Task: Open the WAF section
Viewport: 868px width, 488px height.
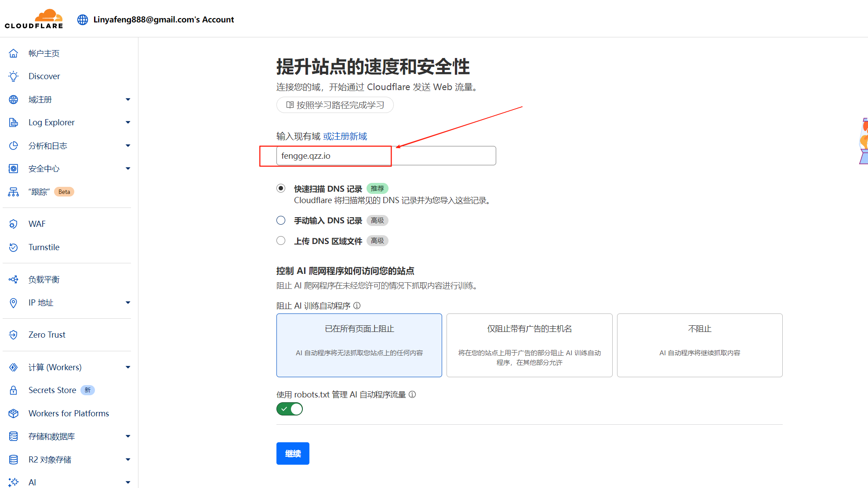Action: pos(37,224)
